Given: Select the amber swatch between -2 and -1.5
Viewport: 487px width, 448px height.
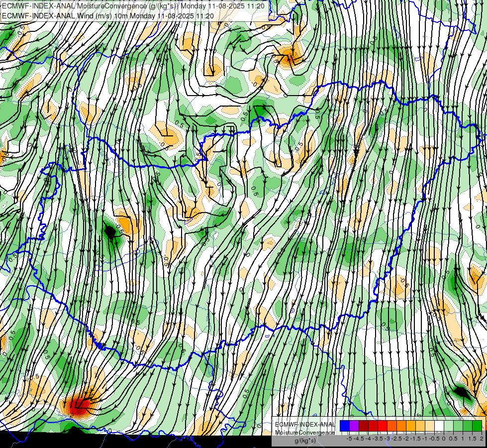Looking at the screenshot, I should pyautogui.click(x=411, y=426).
